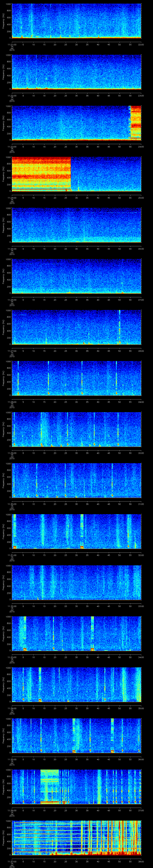The width and height of the screenshot is (153, 868).
Task: Click the 33:00 end time label
Action: (x=141, y=606)
